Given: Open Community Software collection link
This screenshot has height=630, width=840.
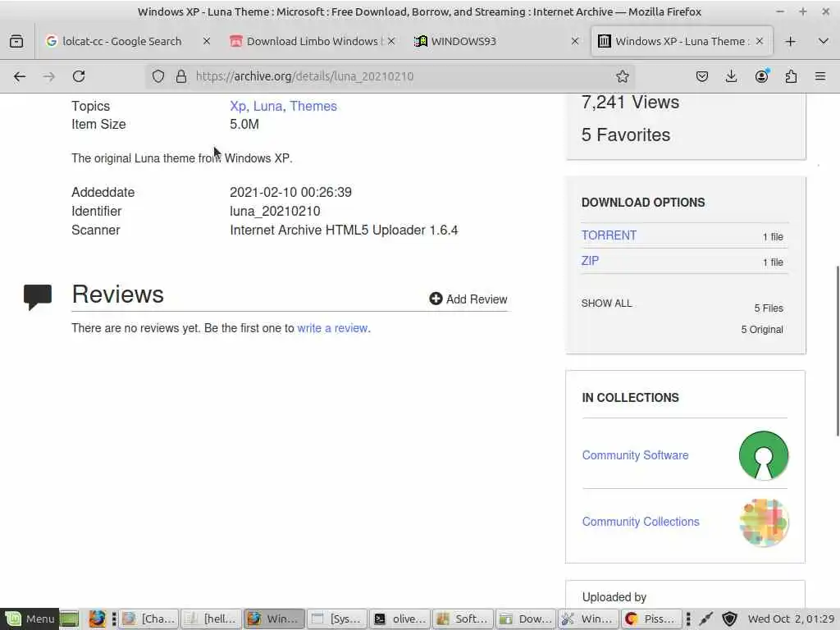Looking at the screenshot, I should pos(635,455).
